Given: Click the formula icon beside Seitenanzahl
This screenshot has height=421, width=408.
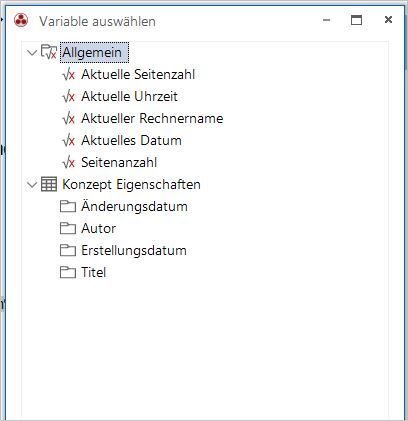Looking at the screenshot, I should pyautogui.click(x=68, y=162).
